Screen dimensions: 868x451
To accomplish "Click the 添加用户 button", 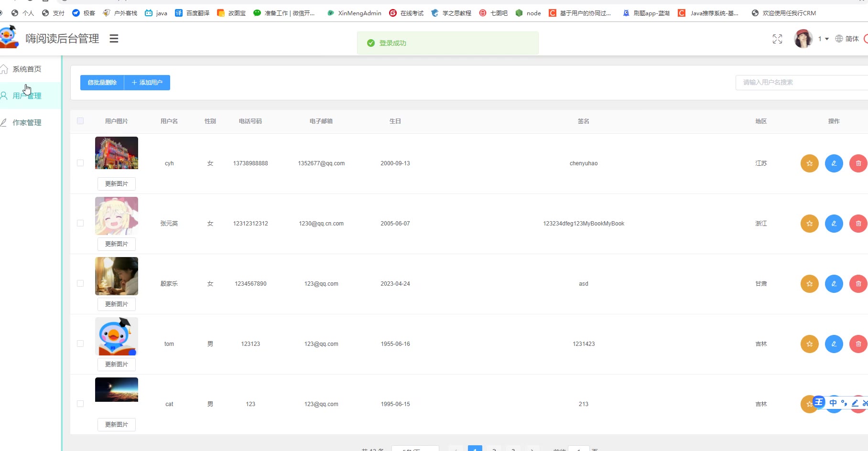I will click(x=147, y=83).
